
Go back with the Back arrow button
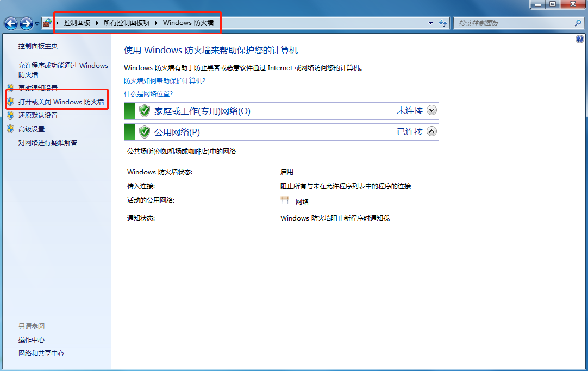coord(11,23)
